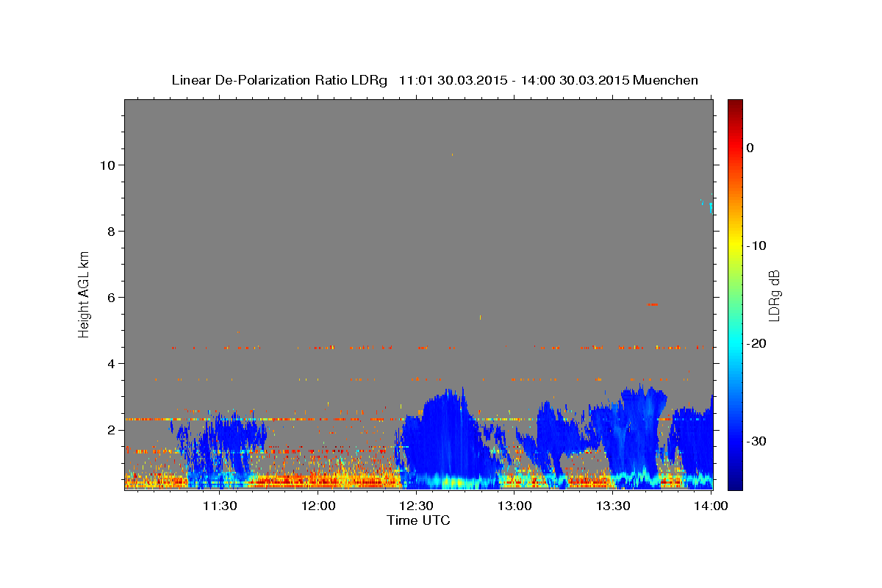
Task: Click the small cyan echo near 9 km
Action: [x=711, y=207]
